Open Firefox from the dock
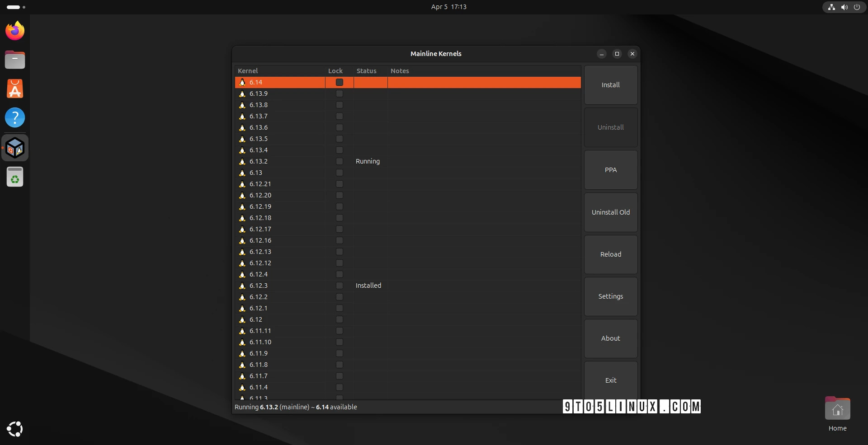The image size is (868, 445). [x=15, y=31]
